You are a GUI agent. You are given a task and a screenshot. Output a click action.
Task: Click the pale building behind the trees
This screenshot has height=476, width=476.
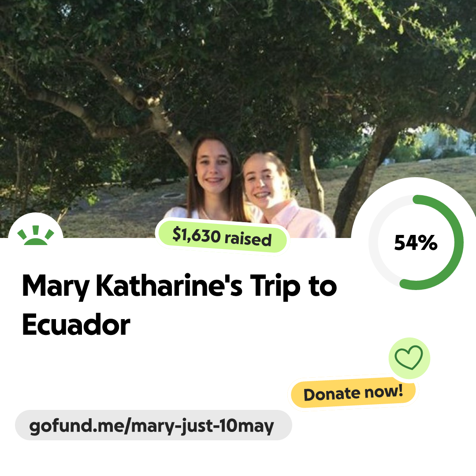pyautogui.click(x=446, y=141)
